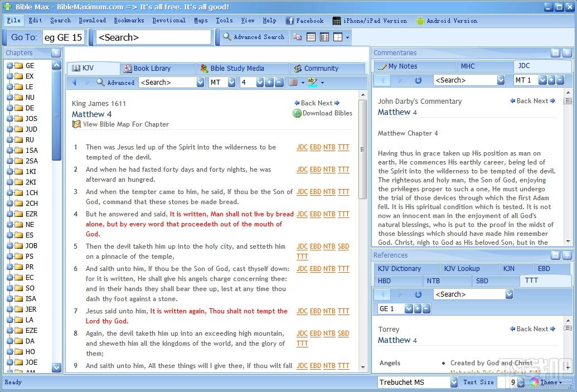Switch to single-column layout icon
This screenshot has height=392, width=577.
tap(311, 37)
